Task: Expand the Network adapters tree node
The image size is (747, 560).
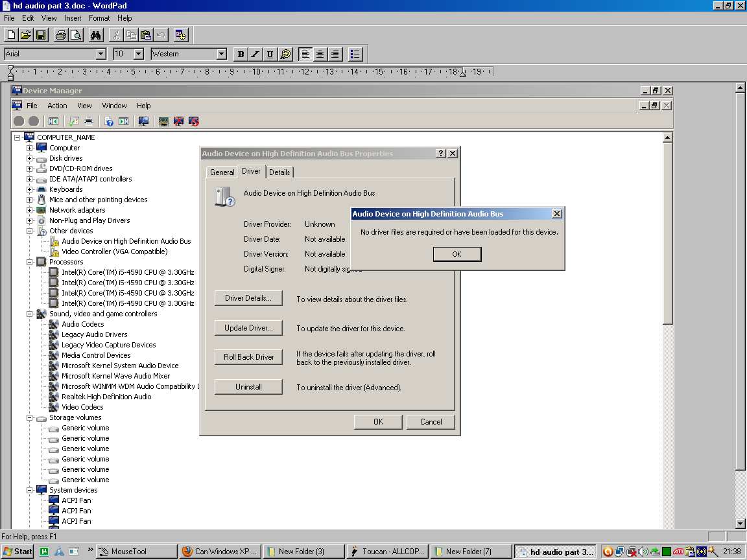Action: [x=30, y=210]
